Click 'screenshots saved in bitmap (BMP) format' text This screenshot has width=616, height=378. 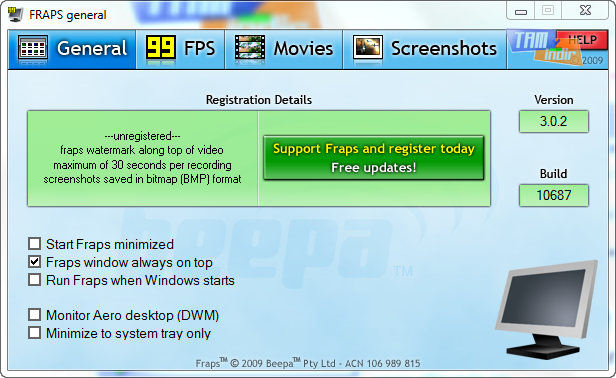click(x=142, y=179)
